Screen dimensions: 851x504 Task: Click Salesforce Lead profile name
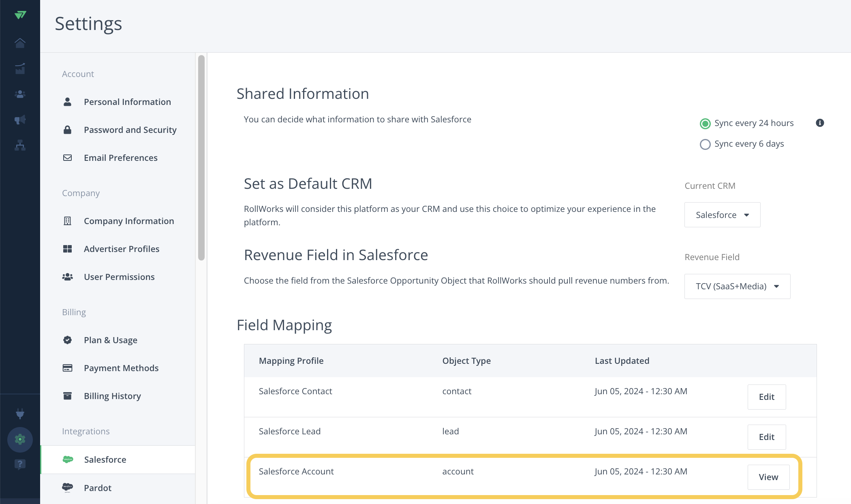[289, 431]
